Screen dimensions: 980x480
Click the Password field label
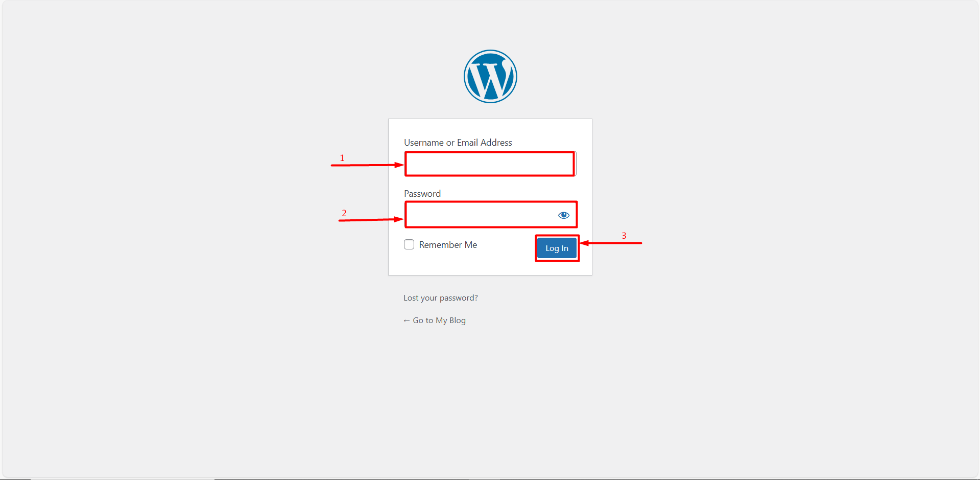tap(422, 194)
